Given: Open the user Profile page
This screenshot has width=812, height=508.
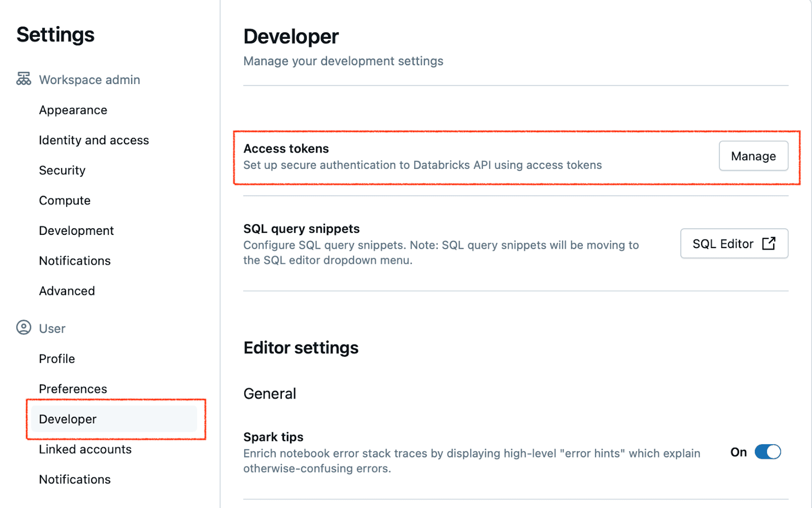Looking at the screenshot, I should point(57,359).
